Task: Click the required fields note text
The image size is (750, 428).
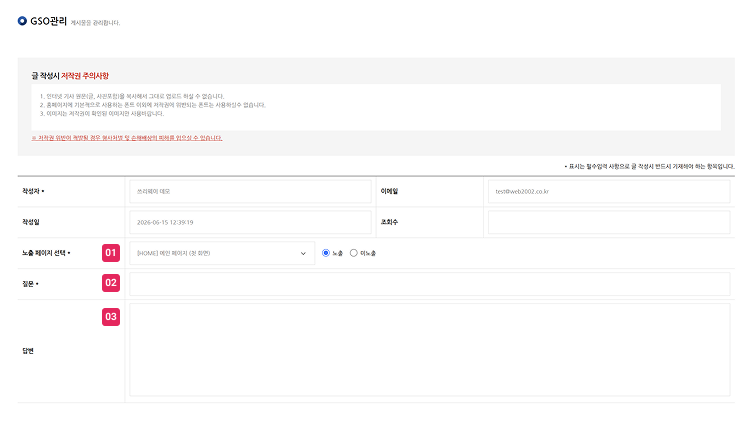Action: [650, 166]
